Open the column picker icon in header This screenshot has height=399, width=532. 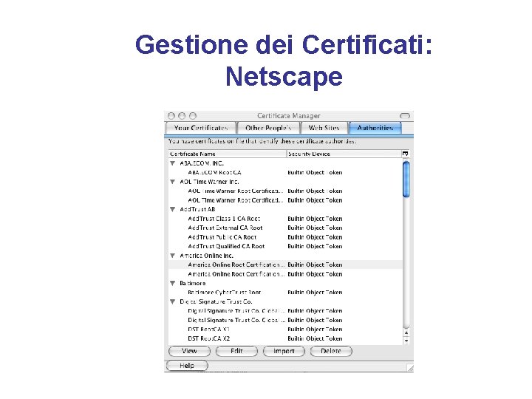point(405,154)
